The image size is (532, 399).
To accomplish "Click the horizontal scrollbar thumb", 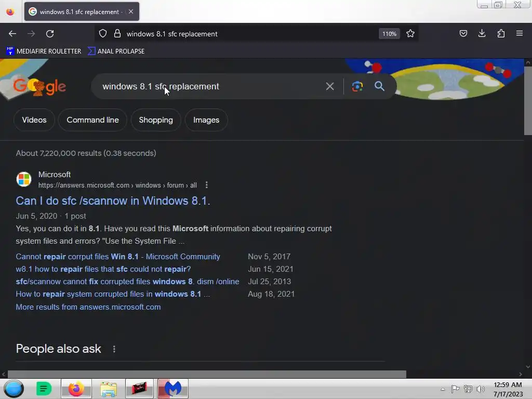I will [x=207, y=374].
